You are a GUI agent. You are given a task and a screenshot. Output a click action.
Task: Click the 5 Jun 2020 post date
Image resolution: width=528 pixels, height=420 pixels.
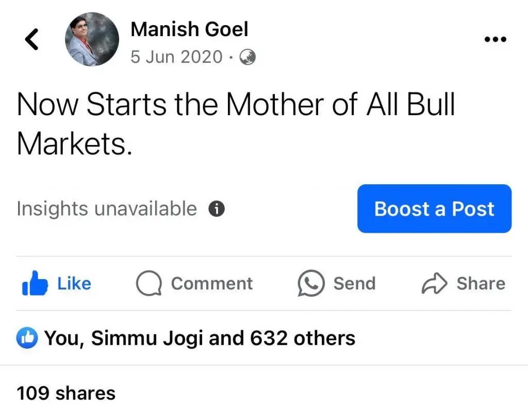click(x=176, y=57)
